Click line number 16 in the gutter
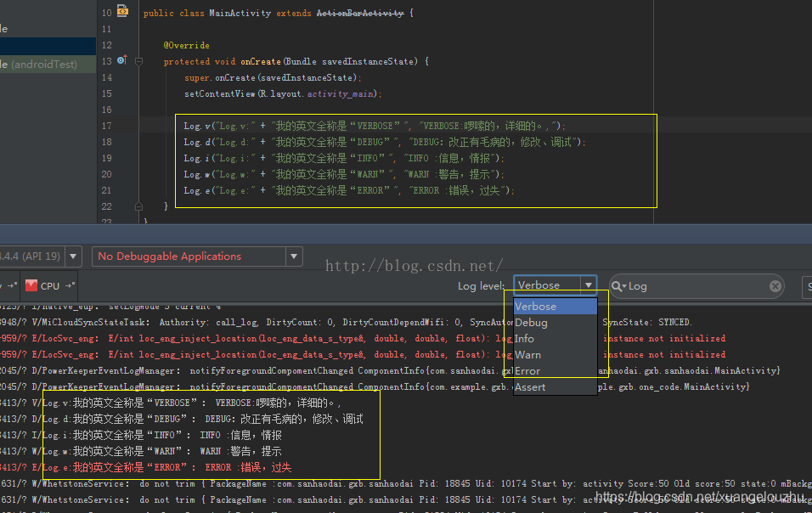The width and height of the screenshot is (812, 513). 106,110
